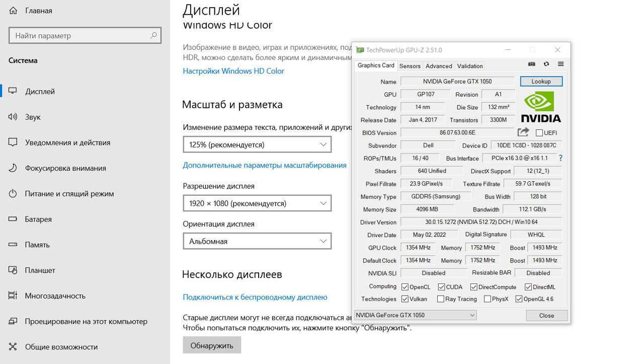The width and height of the screenshot is (644, 364).
Task: Click the GPU-Z screenshot camera icon
Action: click(x=532, y=64)
